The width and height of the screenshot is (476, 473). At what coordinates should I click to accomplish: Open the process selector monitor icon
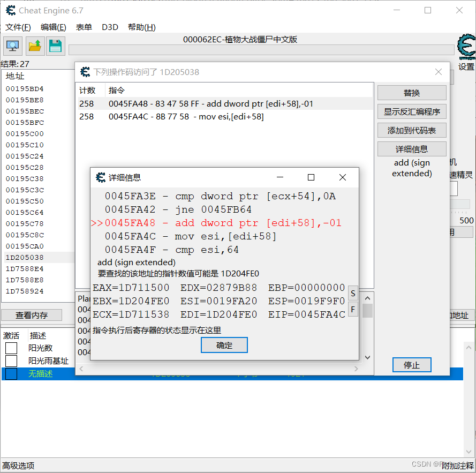pyautogui.click(x=13, y=46)
